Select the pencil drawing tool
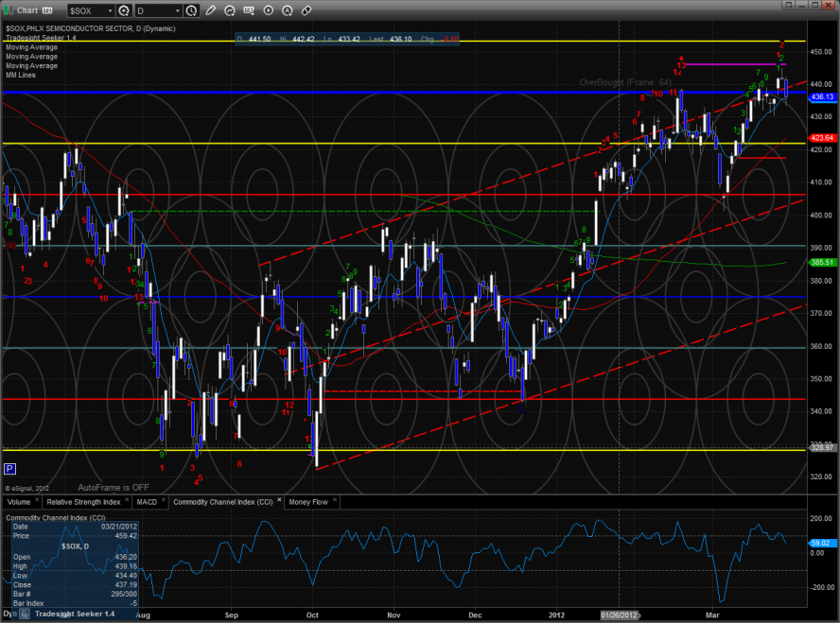The height and width of the screenshot is (623, 840). [x=209, y=10]
